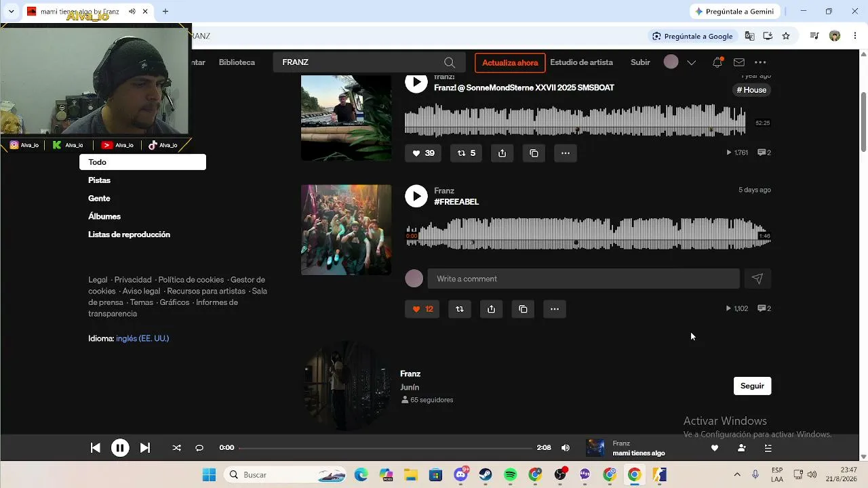
Task: Unlike the #FREEABEL track with 12 likes
Action: [422, 309]
